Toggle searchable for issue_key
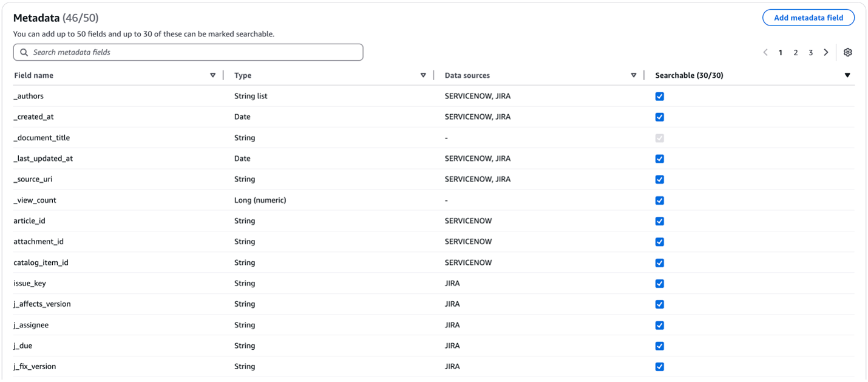The image size is (868, 382). (x=659, y=284)
